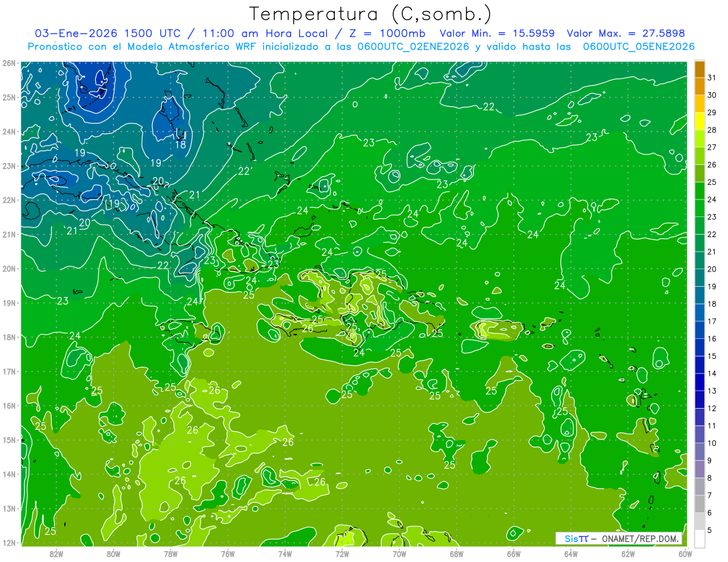Click the '64W' longitude axis label

click(571, 554)
